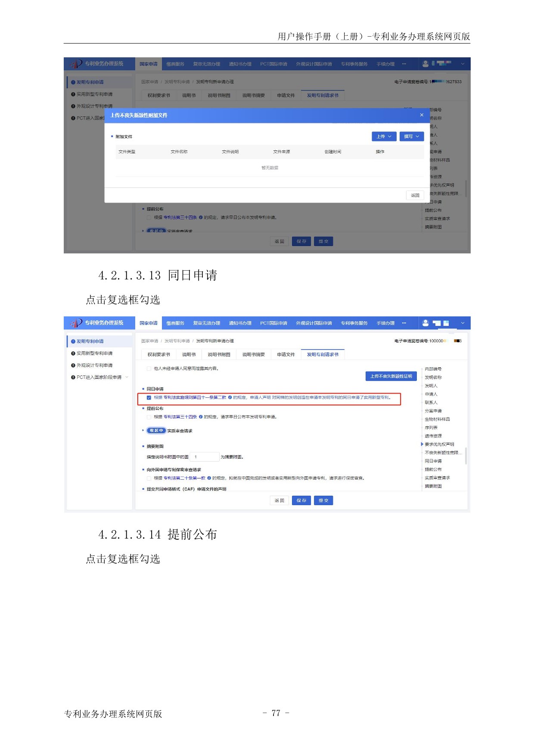Open the 上传 dropdown in the dialog

[x=384, y=137]
